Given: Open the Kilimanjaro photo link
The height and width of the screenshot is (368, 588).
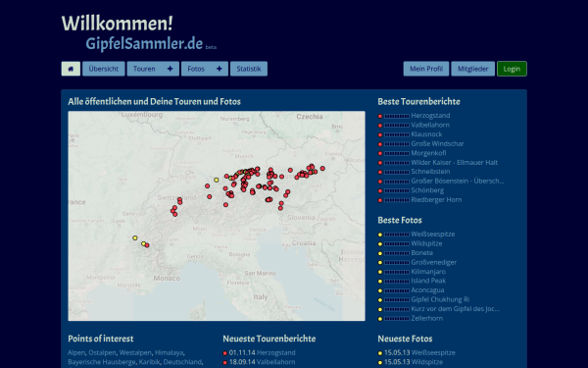Looking at the screenshot, I should point(428,272).
